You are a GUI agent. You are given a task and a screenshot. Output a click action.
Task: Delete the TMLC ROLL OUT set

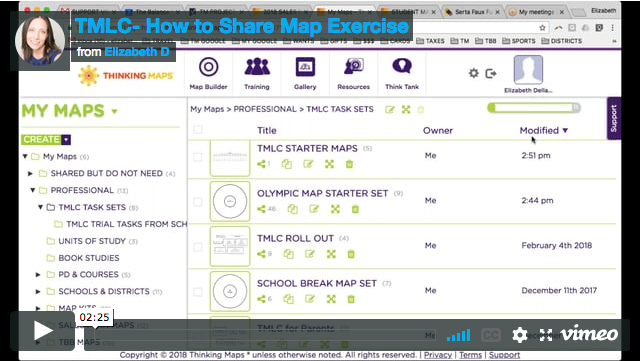[x=351, y=254]
